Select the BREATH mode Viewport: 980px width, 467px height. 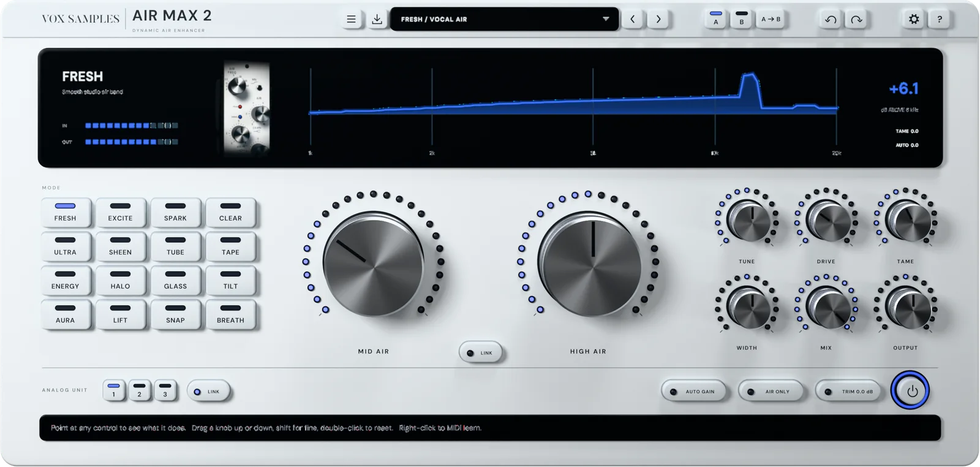231,314
